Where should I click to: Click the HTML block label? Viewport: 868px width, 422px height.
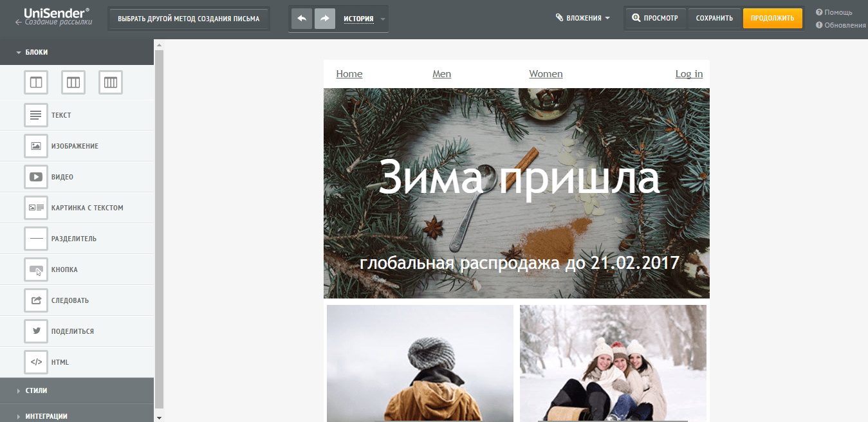click(60, 362)
